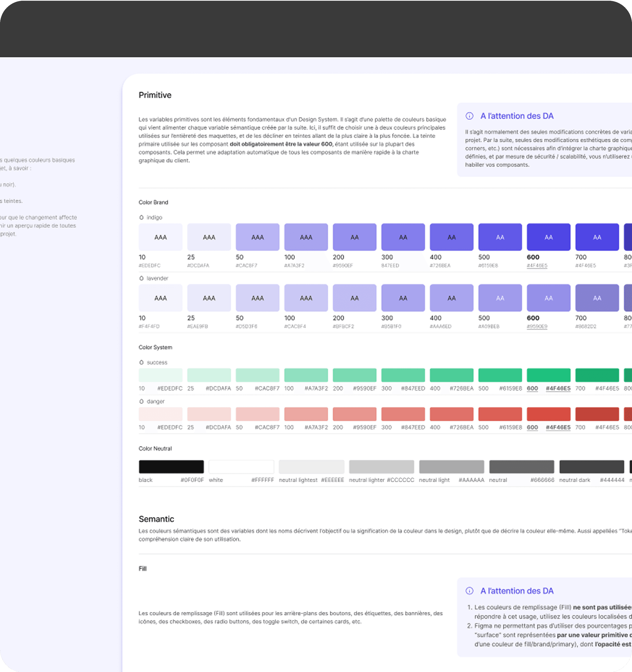Click info icon in Fill section attention box
Image resolution: width=632 pixels, height=672 pixels.
point(470,590)
